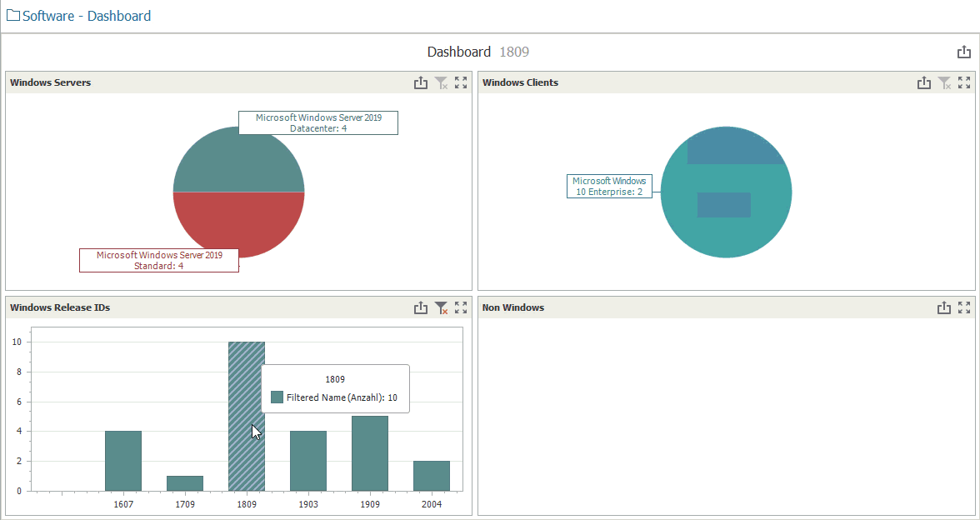
Task: Export the entire dashboard via top-right icon
Action: pos(963,52)
